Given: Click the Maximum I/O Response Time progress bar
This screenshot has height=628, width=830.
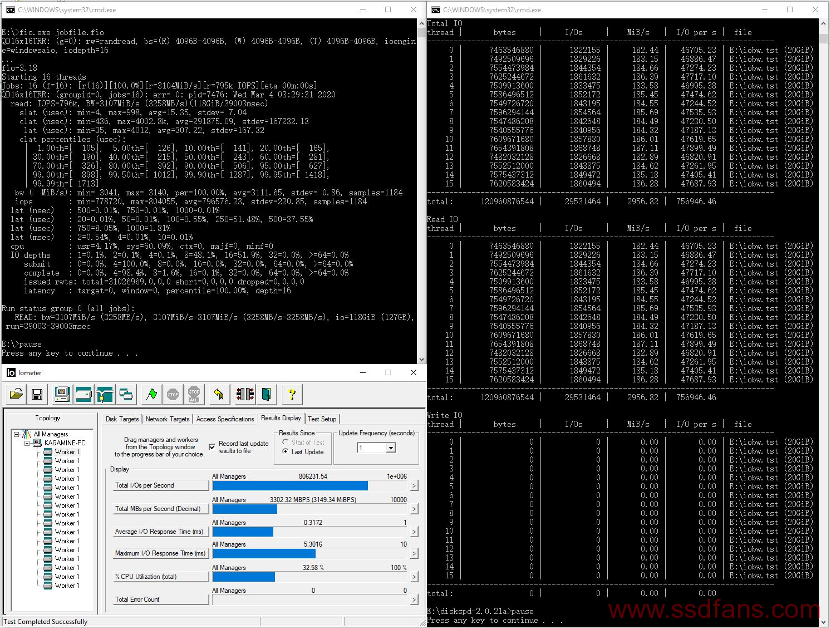Looking at the screenshot, I should pos(310,554).
